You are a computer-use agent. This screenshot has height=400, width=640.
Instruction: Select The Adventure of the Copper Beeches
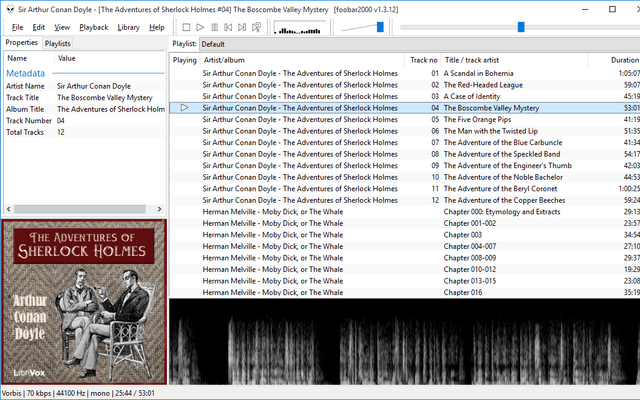point(405,200)
